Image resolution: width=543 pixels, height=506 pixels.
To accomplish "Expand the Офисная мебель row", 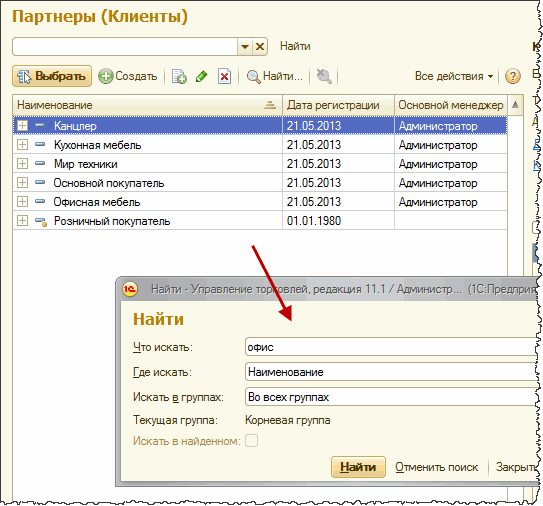I will coord(22,202).
